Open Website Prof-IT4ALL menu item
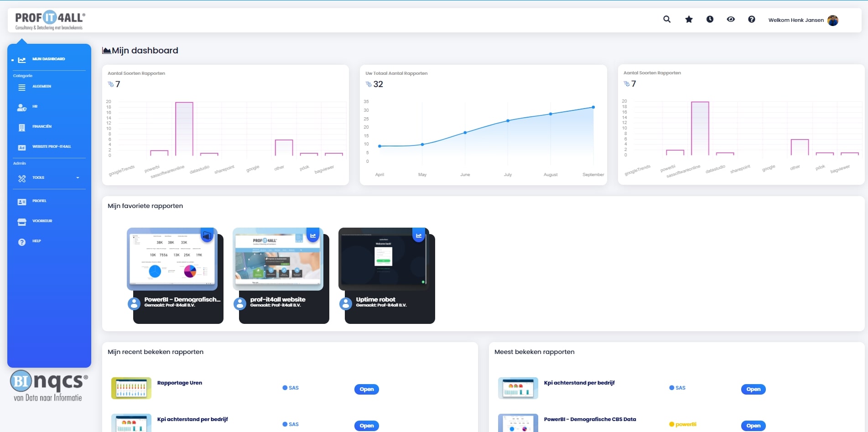This screenshot has height=432, width=868. click(x=52, y=147)
